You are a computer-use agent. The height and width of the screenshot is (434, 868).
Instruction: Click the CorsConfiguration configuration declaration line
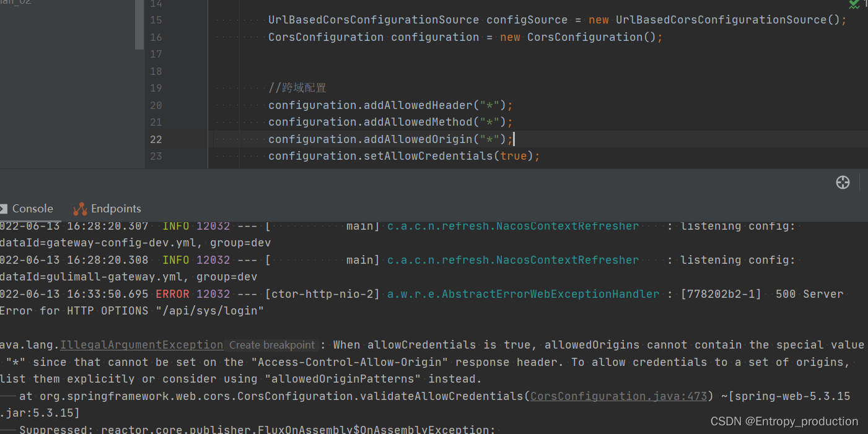pos(465,37)
